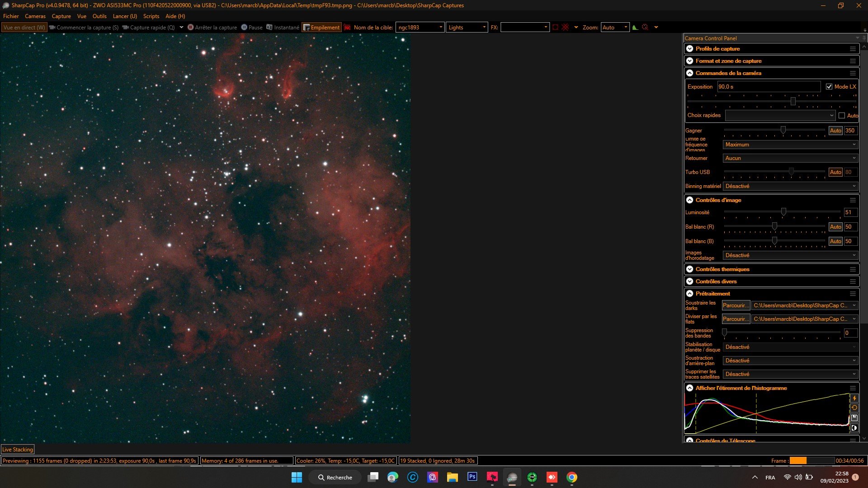The image size is (868, 488).
Task: Open Photoshop from the taskbar
Action: (x=472, y=477)
